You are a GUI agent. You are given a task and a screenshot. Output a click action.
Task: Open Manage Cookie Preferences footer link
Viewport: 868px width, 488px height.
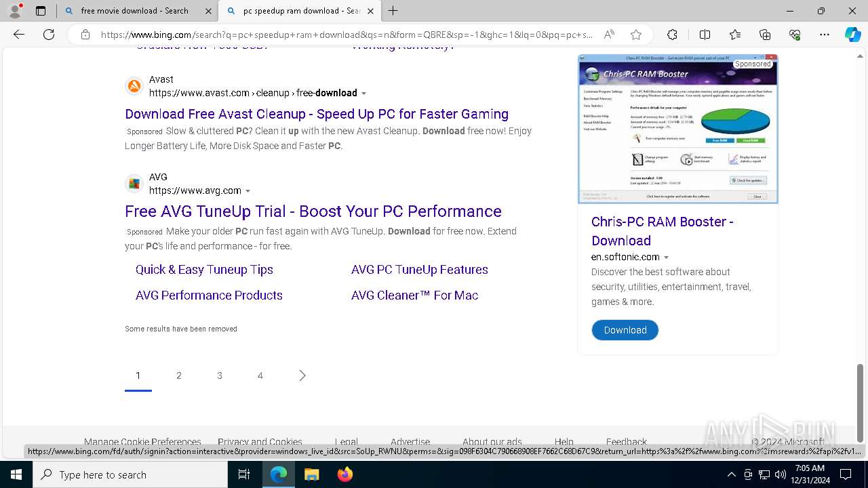click(x=142, y=441)
